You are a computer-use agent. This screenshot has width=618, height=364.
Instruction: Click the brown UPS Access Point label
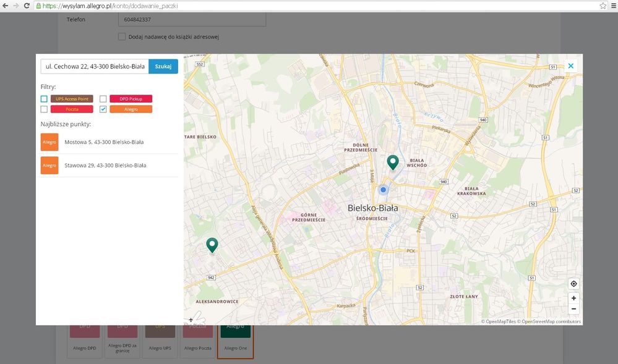(72, 99)
